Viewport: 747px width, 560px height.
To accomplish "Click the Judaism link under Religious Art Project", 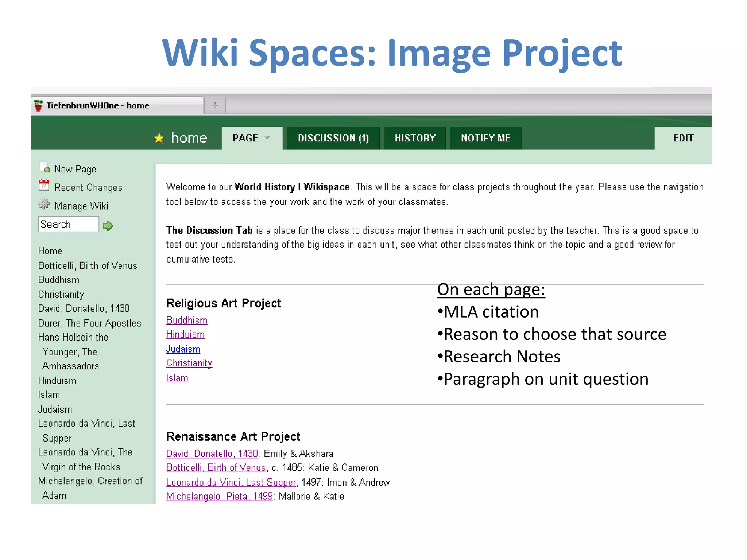I will (183, 349).
